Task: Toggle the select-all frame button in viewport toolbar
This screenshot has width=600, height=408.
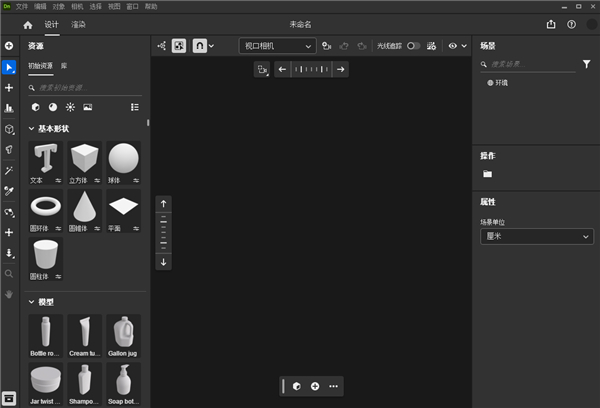Action: click(179, 45)
